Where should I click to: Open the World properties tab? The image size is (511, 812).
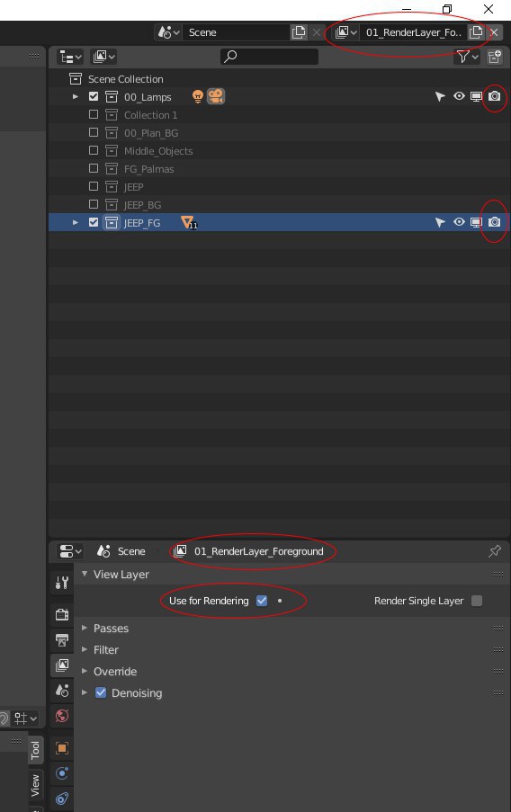[x=62, y=716]
